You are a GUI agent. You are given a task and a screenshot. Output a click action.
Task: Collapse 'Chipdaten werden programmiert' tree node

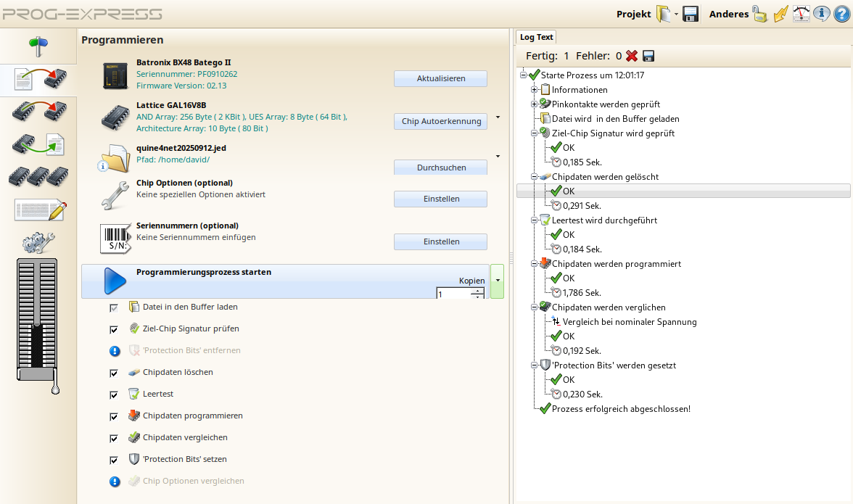tap(535, 264)
